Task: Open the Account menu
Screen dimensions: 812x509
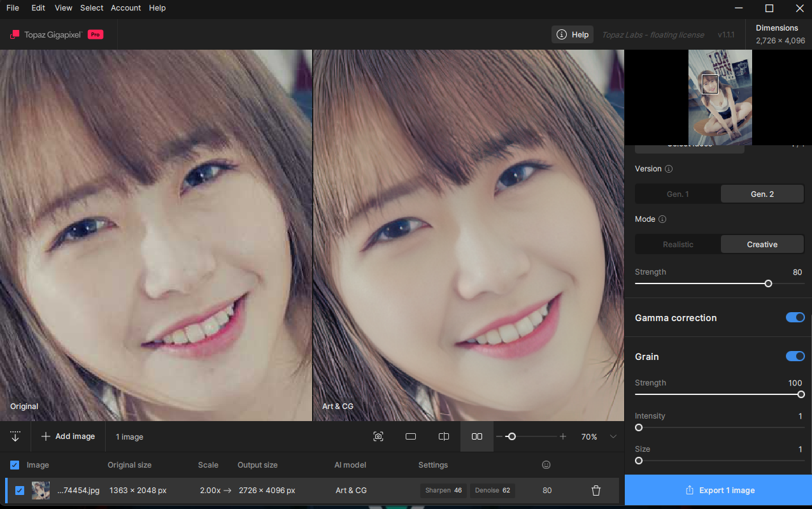Action: [125, 8]
